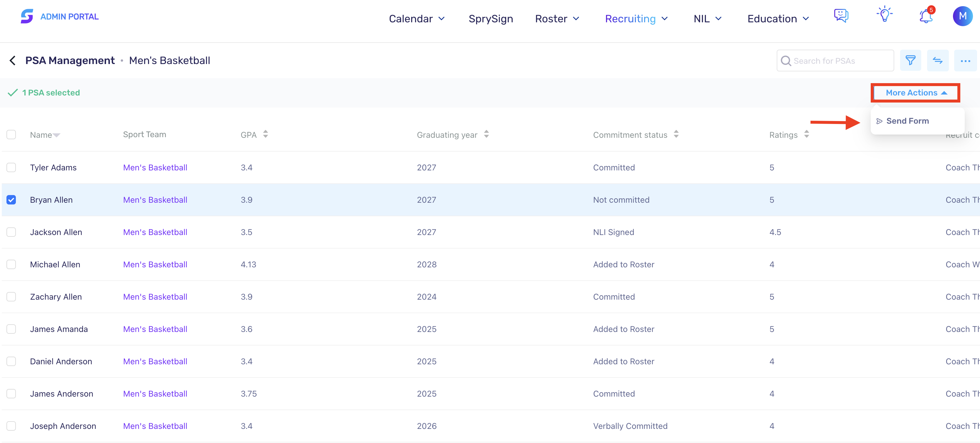This screenshot has width=980, height=443.
Task: Open the three-dot options button
Action: click(x=965, y=61)
